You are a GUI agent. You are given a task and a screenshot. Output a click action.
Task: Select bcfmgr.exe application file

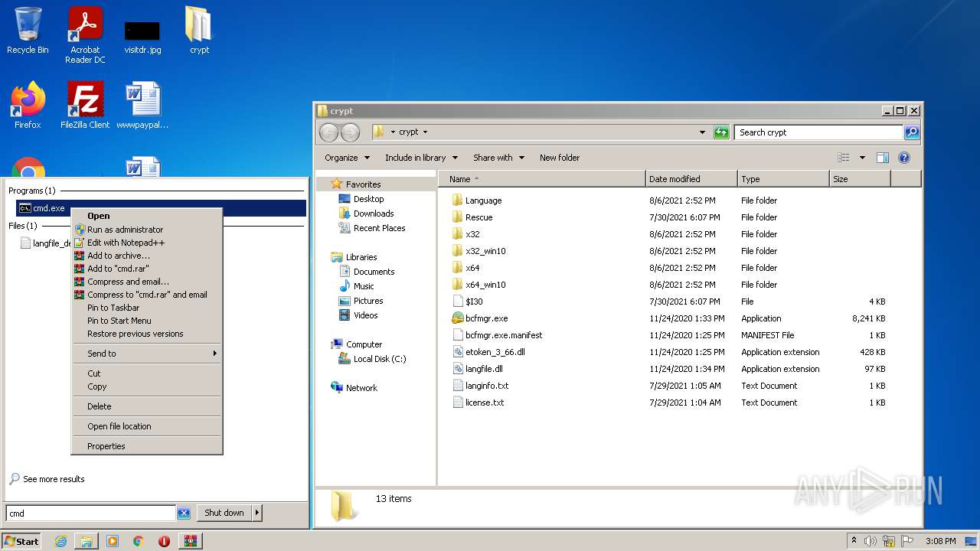486,318
